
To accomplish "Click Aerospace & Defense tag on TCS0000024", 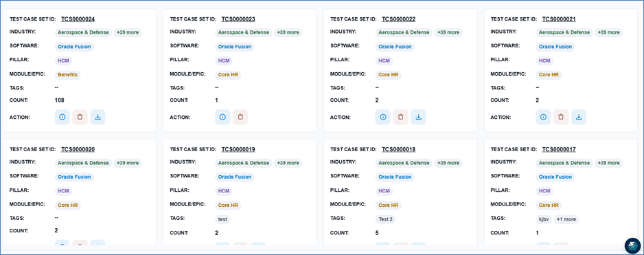I will pyautogui.click(x=83, y=32).
